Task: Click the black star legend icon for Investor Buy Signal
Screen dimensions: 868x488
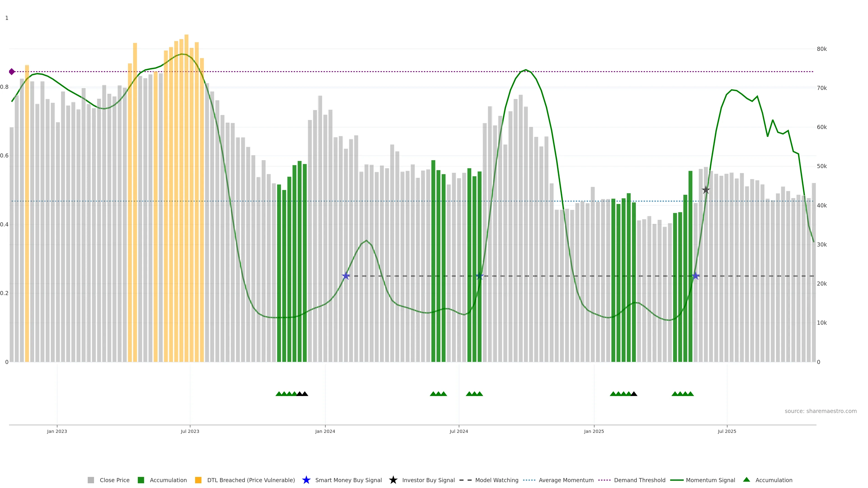Action: point(393,480)
